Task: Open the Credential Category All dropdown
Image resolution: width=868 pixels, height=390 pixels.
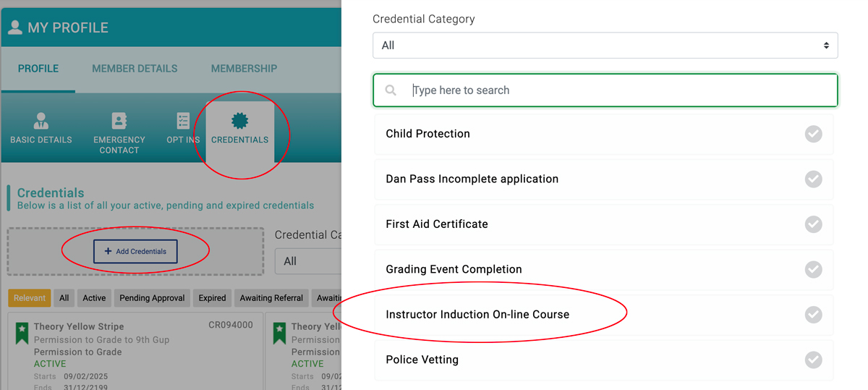Action: click(x=605, y=46)
